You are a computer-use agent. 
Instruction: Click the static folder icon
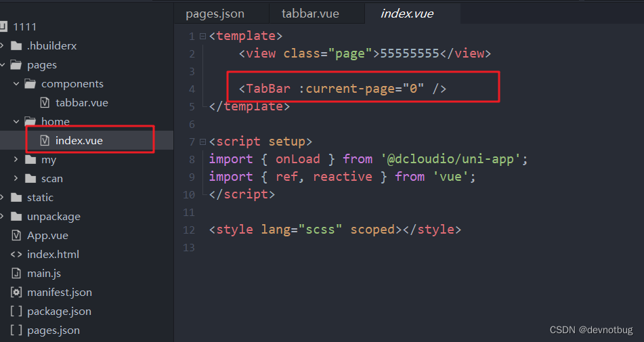pos(16,198)
